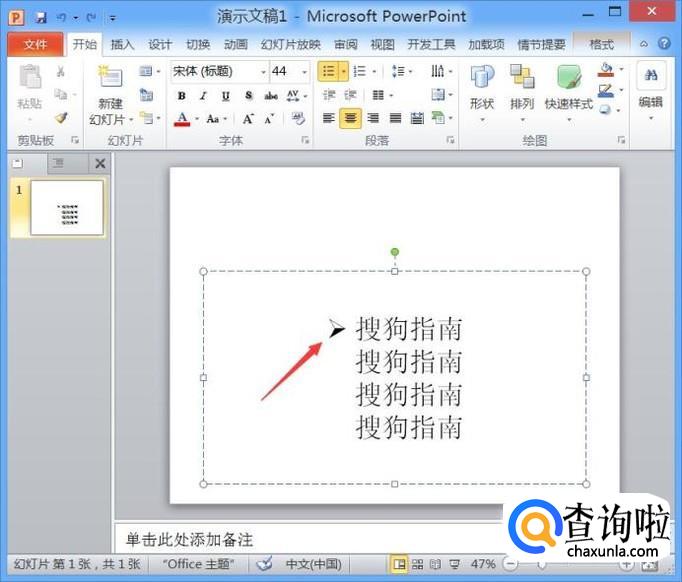This screenshot has width=682, height=582.
Task: Decrease font size with the smaller A icon
Action: click(x=269, y=118)
